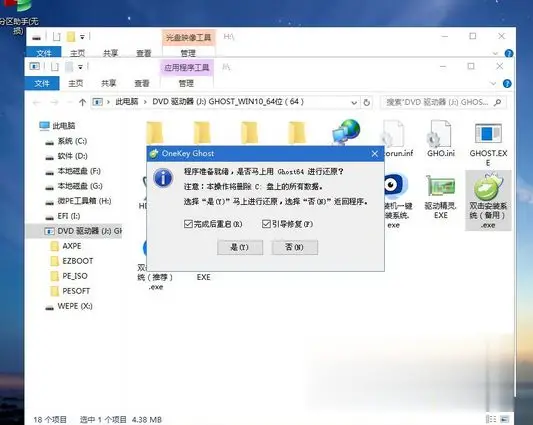Open 查看 tab in front Explorer window
Screen dimensions: 533x425
[x=142, y=83]
